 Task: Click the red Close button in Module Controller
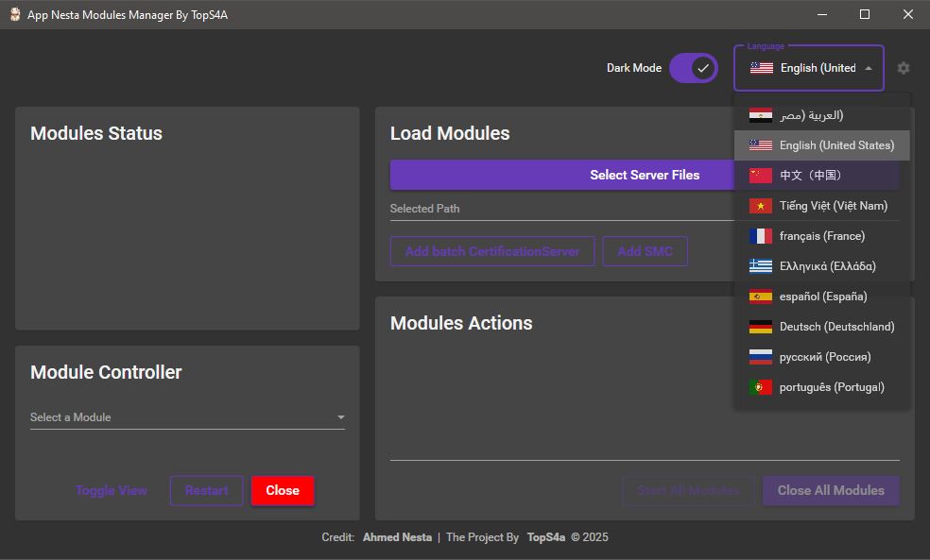(283, 490)
